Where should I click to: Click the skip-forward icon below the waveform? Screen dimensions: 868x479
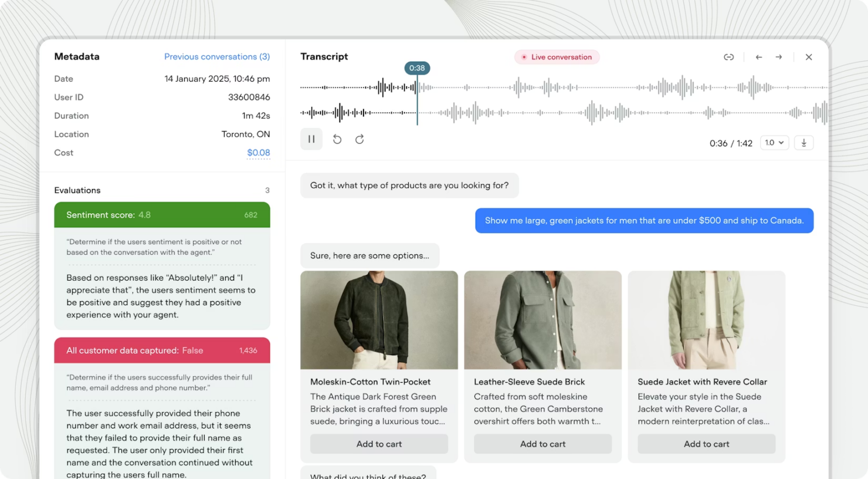(x=360, y=139)
